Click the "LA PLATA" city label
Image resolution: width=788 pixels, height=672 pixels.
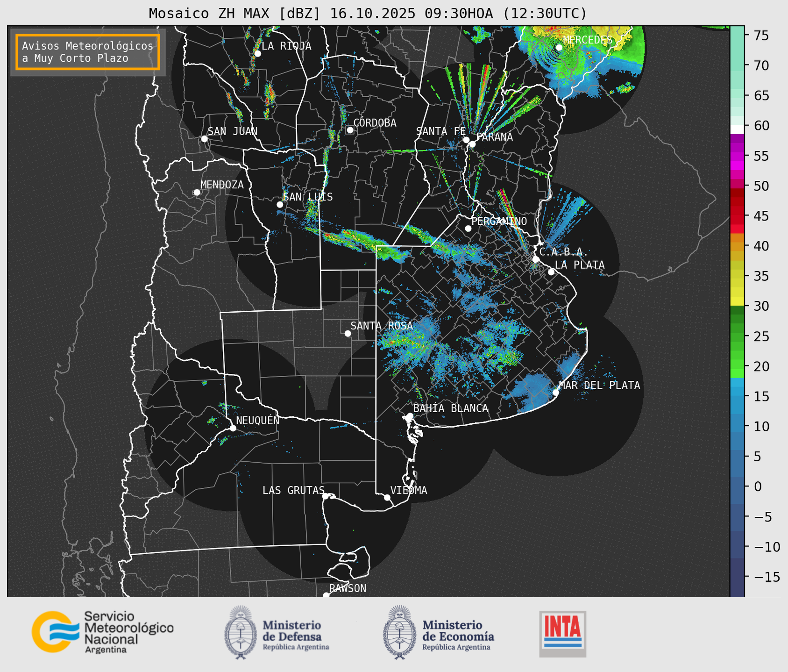click(x=580, y=265)
